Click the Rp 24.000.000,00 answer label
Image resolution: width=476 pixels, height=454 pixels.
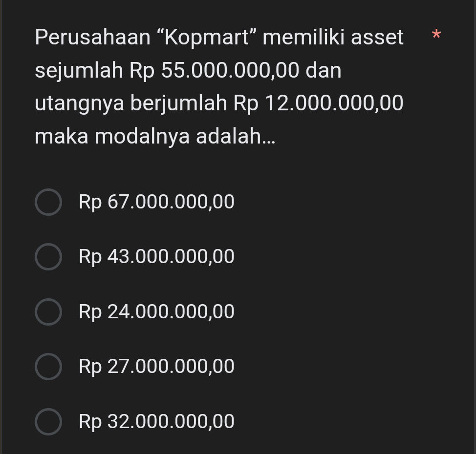(x=156, y=311)
